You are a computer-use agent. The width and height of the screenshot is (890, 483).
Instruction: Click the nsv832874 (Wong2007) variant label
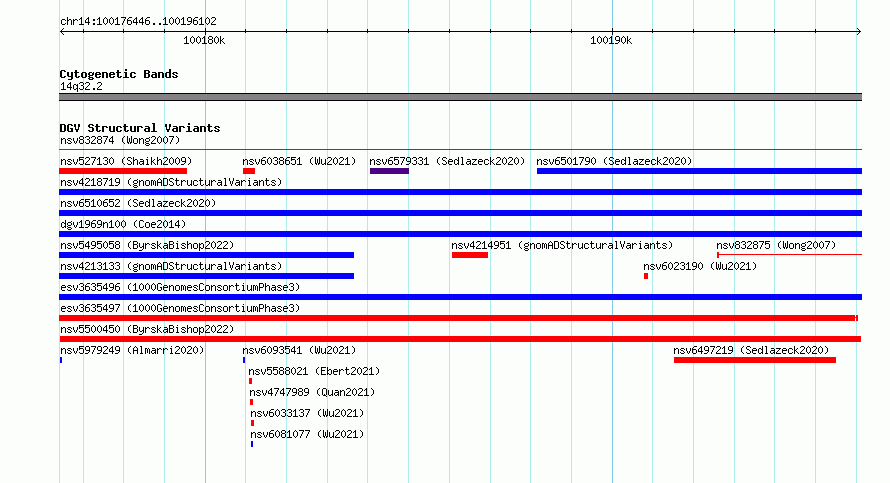click(120, 140)
